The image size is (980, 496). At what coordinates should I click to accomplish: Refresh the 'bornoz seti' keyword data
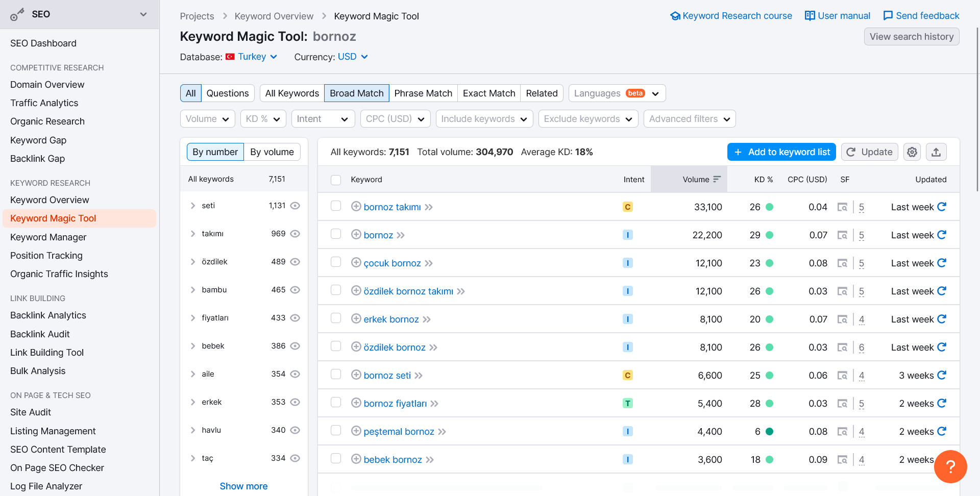942,375
